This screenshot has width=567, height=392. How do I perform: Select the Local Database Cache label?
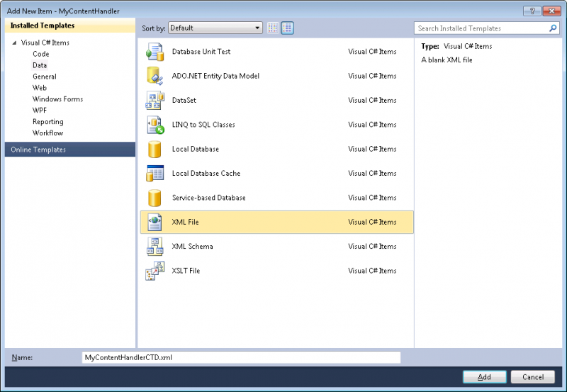point(206,173)
